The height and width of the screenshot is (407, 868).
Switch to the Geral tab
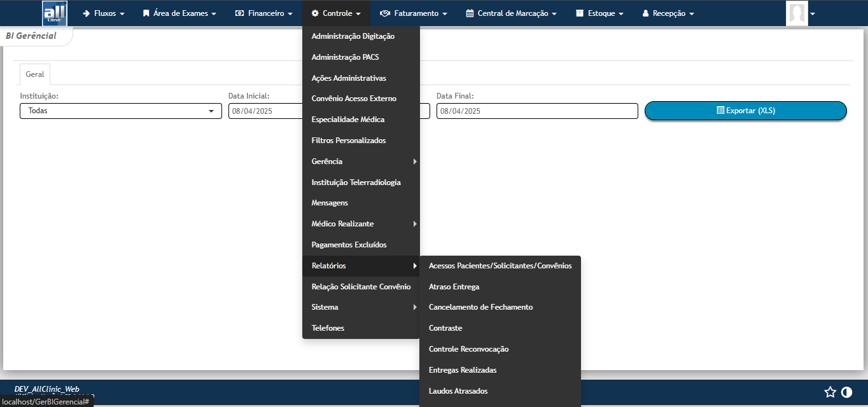point(34,74)
